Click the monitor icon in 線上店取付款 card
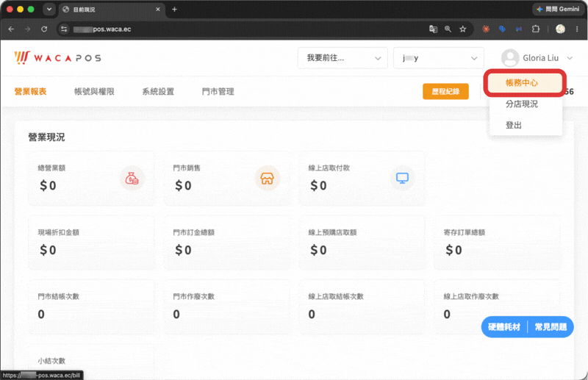588x380 pixels. tap(402, 178)
